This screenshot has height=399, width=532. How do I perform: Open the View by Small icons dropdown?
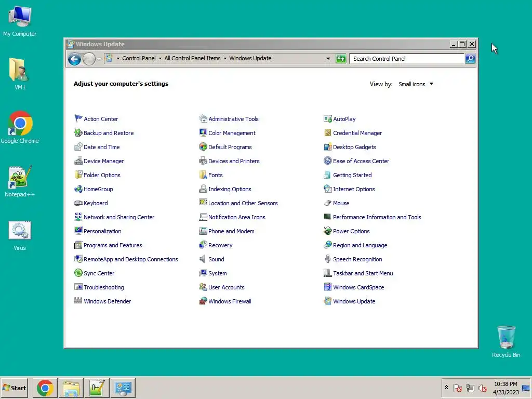click(416, 84)
